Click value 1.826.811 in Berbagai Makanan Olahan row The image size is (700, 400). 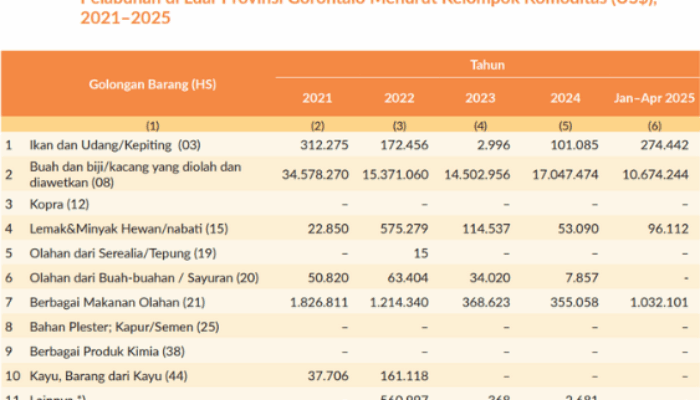[x=319, y=303]
